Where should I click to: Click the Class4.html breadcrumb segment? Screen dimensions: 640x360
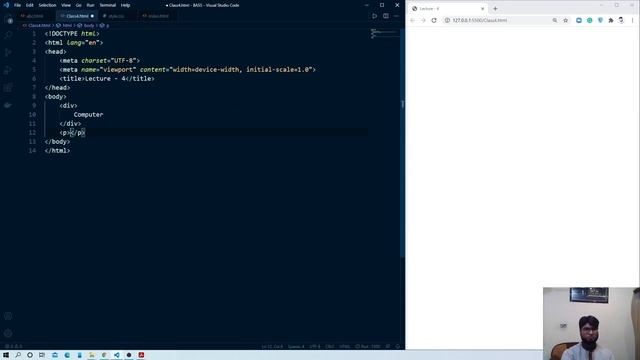point(39,25)
